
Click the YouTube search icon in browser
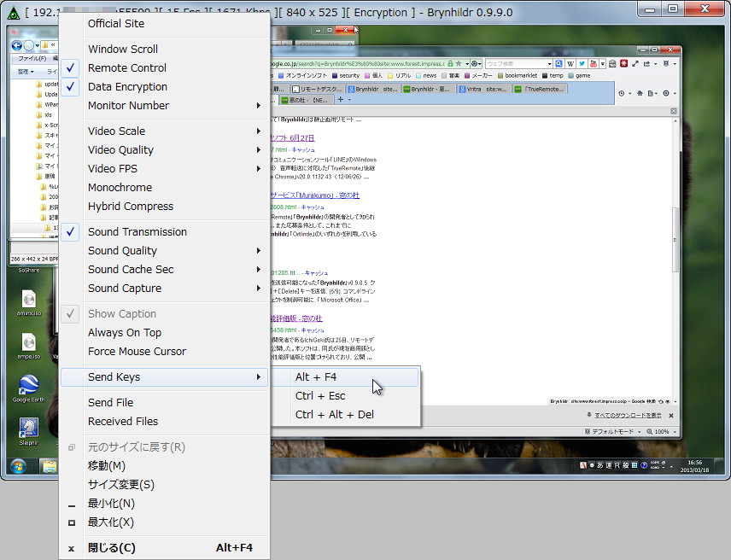pos(594,63)
